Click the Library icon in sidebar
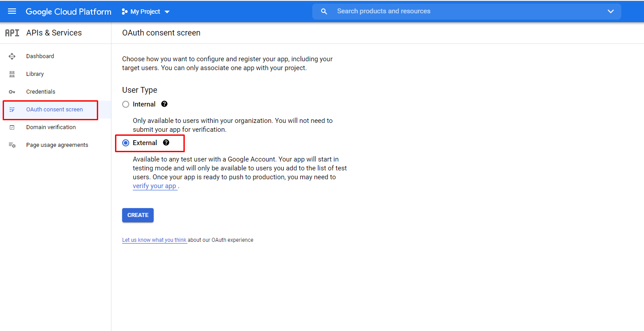This screenshot has width=644, height=331. click(x=12, y=74)
